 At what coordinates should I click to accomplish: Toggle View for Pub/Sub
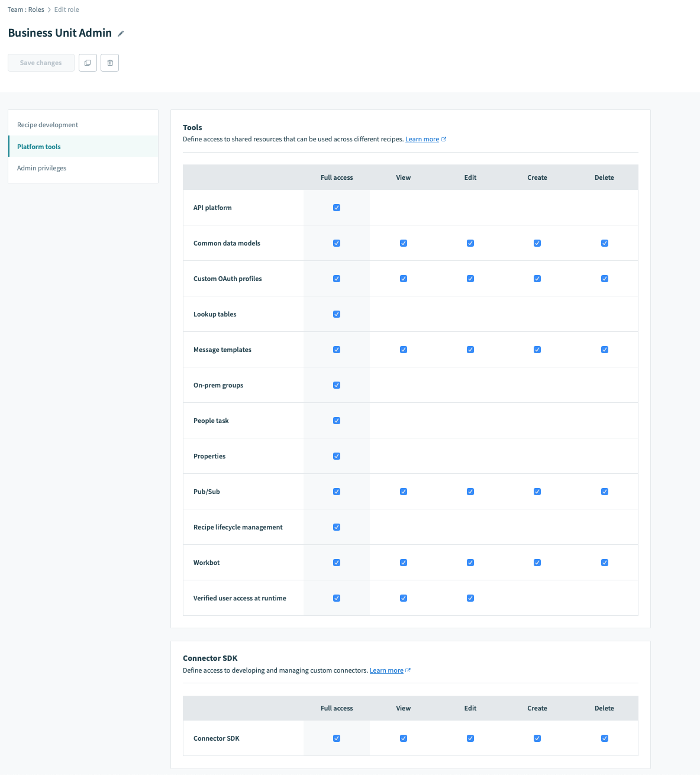click(404, 492)
